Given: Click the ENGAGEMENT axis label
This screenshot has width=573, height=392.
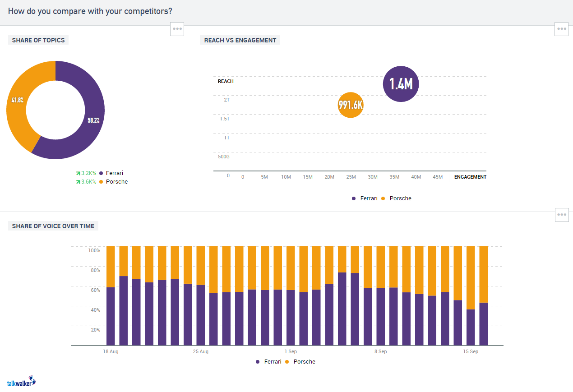Looking at the screenshot, I should [x=470, y=177].
